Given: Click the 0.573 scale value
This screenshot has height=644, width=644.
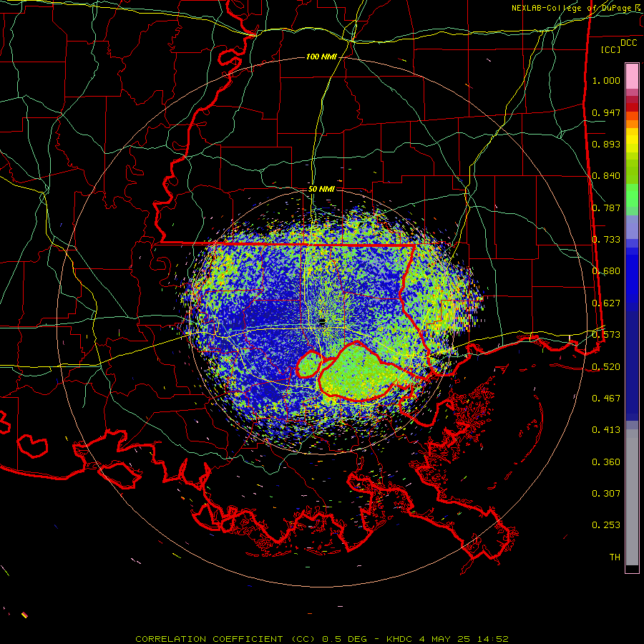Looking at the screenshot, I should (606, 335).
